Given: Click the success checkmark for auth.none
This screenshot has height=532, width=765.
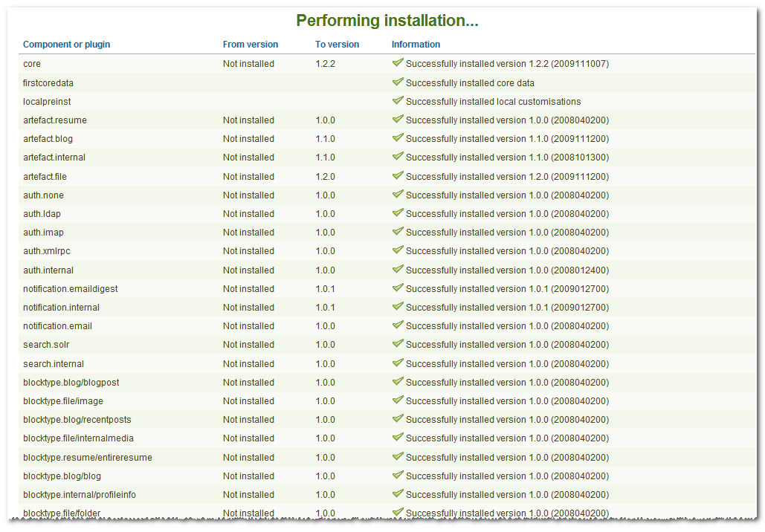Looking at the screenshot, I should [x=398, y=194].
